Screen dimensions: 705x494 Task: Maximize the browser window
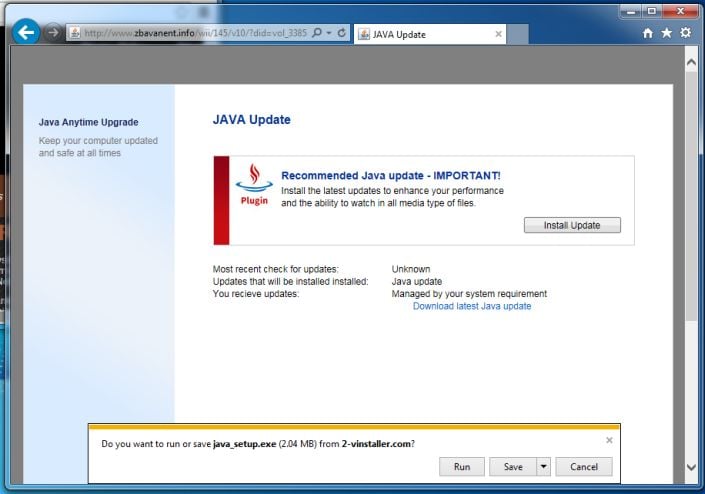[x=651, y=12]
